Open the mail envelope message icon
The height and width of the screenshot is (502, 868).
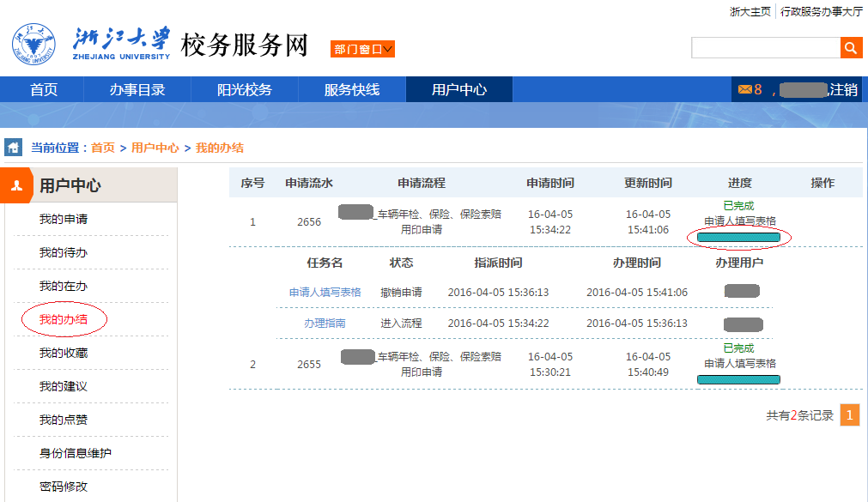tap(744, 89)
